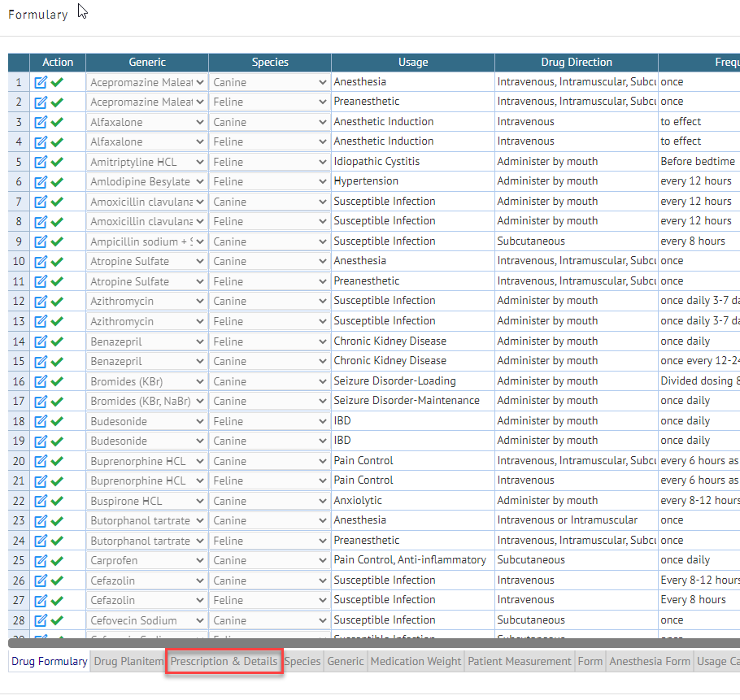Screen dimensions: 740x700
Task: Switch to the Species tab
Action: [303, 661]
